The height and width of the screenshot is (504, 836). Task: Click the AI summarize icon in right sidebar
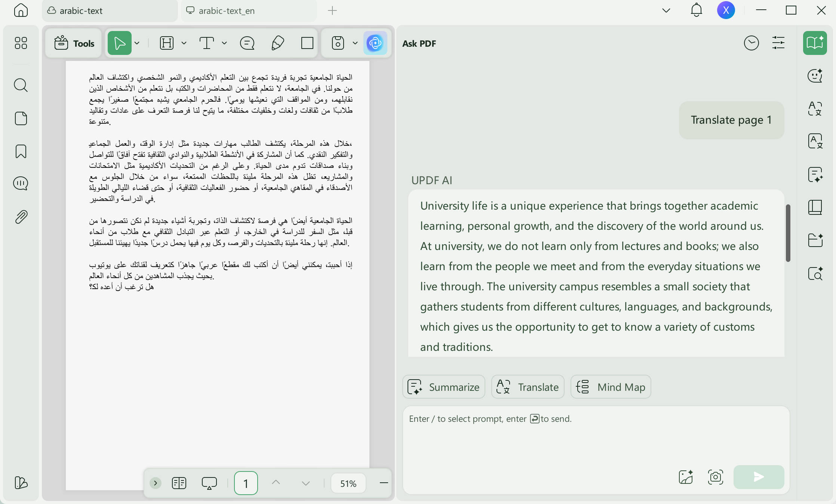click(x=815, y=174)
